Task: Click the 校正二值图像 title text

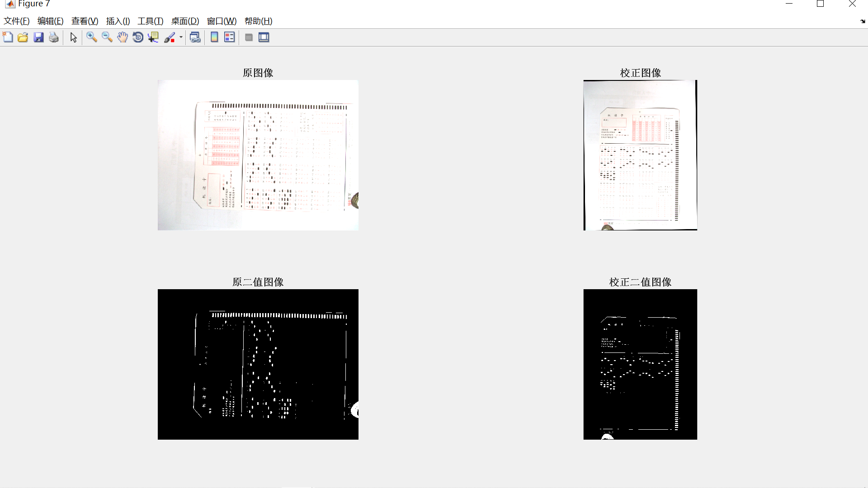Action: (641, 282)
